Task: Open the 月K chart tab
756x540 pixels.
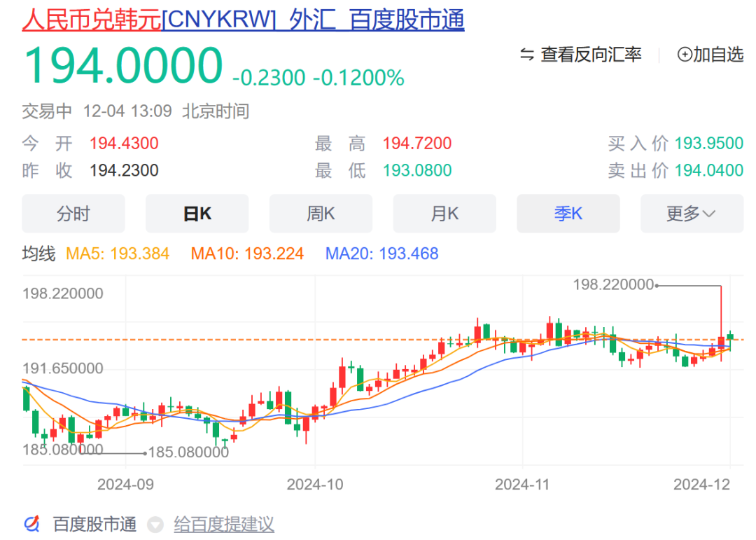Action: (444, 214)
